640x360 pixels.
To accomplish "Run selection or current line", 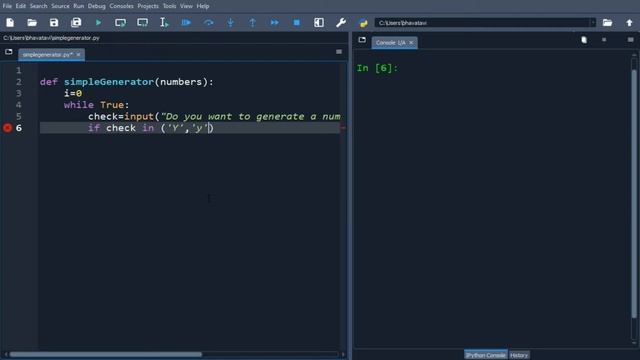I will [164, 22].
